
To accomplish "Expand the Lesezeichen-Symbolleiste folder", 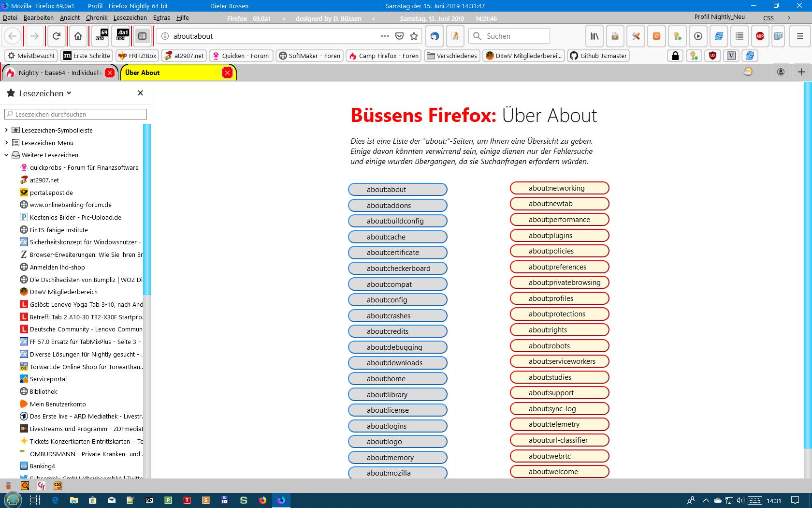I will [6, 130].
